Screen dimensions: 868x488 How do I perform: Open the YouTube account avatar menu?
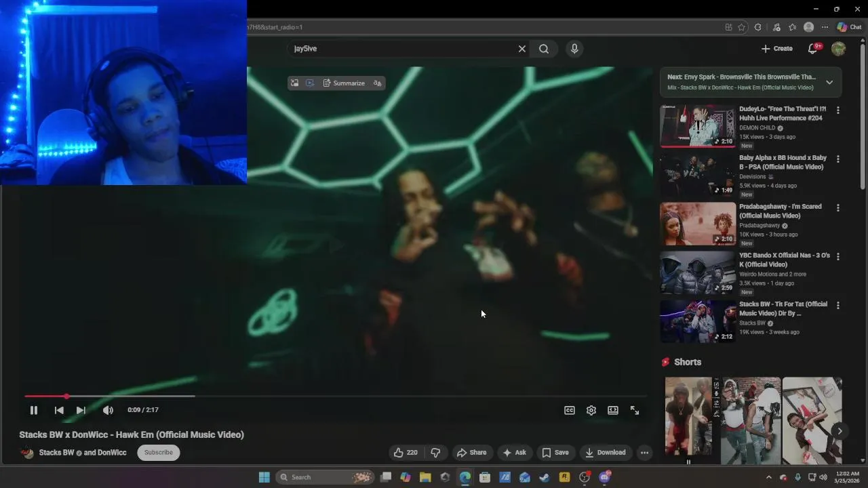click(x=839, y=49)
